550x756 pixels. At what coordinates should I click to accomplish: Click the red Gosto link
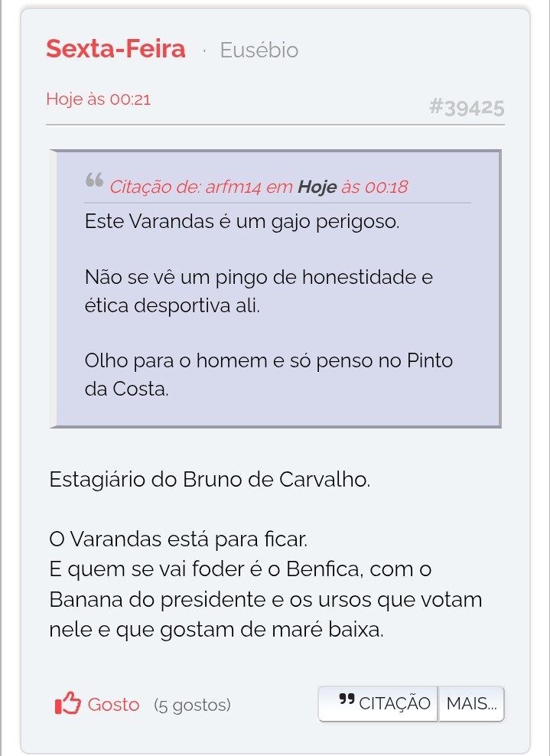pos(113,705)
